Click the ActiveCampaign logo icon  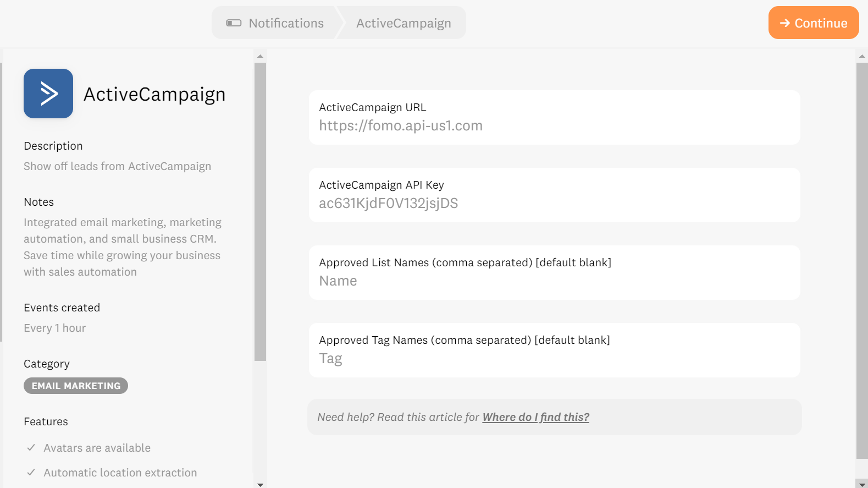click(x=48, y=94)
